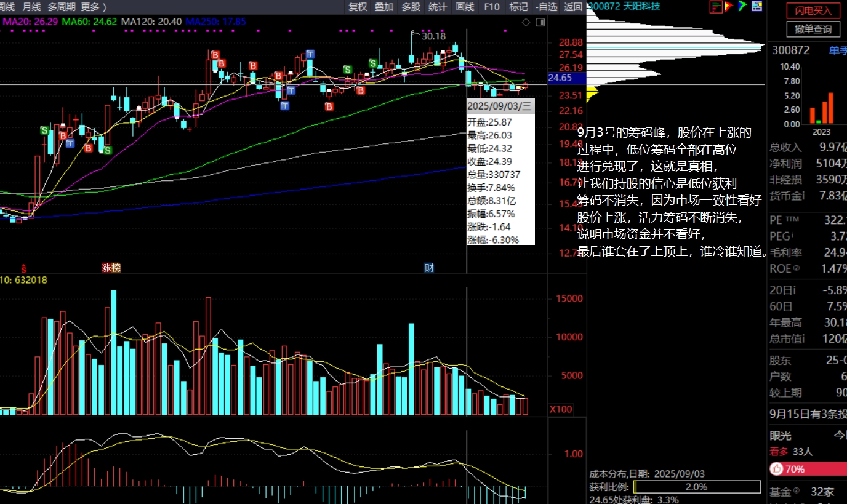This screenshot has height=504, width=847.
Task: Toggle the side panel layout icon
Action: (x=540, y=22)
